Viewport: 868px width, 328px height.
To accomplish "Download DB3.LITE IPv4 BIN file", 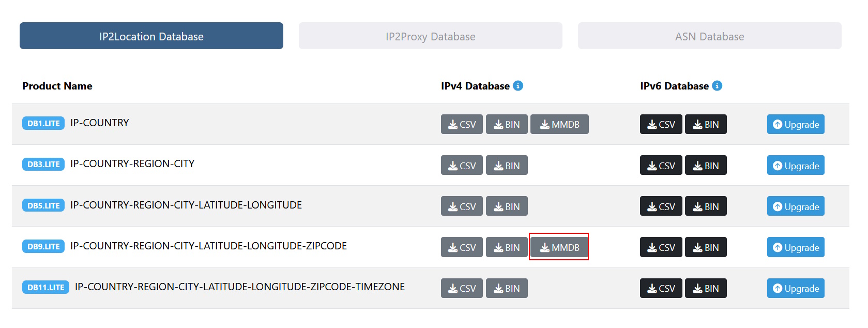I will coord(507,165).
